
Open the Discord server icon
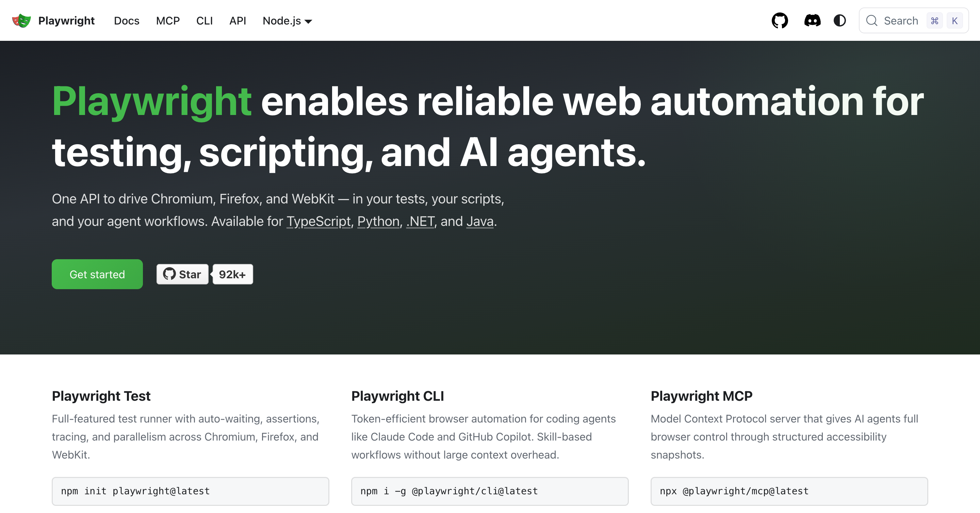(812, 20)
